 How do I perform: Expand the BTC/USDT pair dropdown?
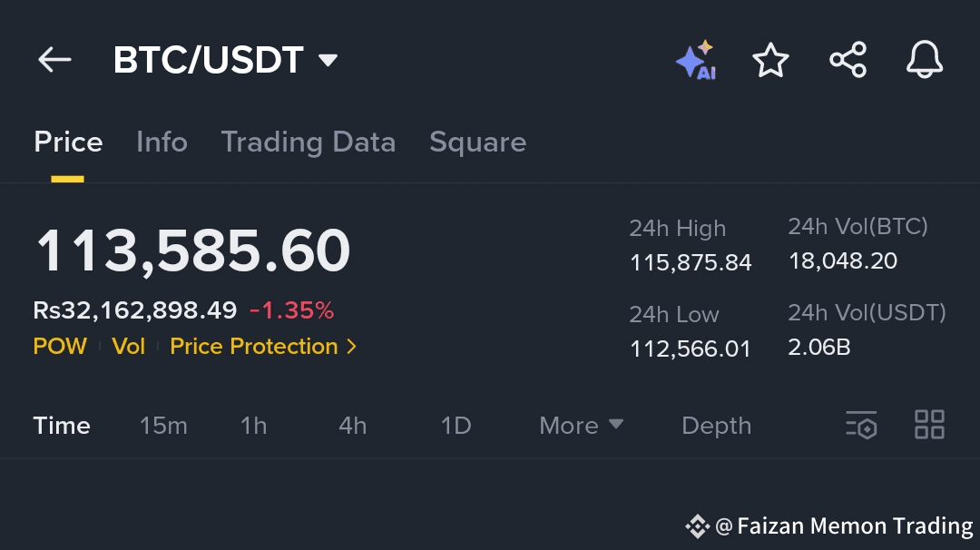328,61
